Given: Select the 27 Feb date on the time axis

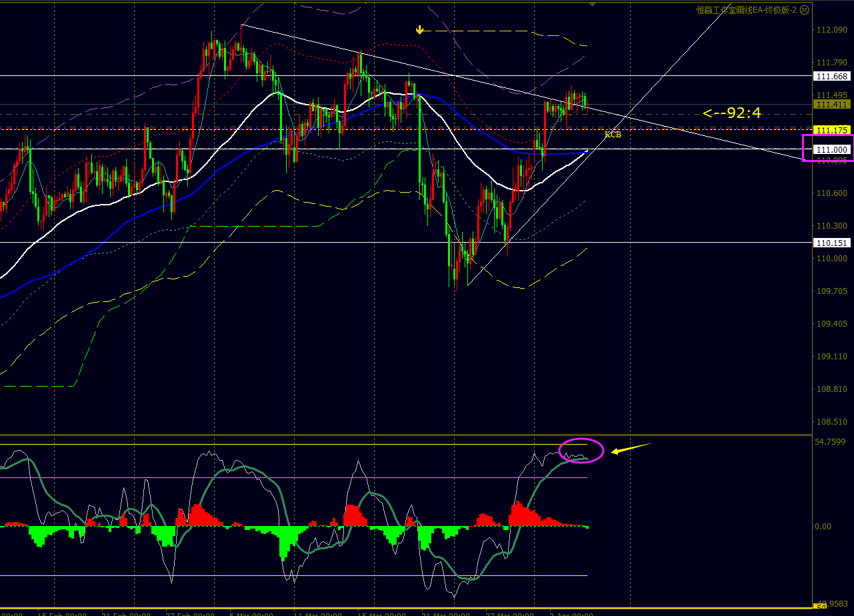Looking at the screenshot, I should [190, 613].
